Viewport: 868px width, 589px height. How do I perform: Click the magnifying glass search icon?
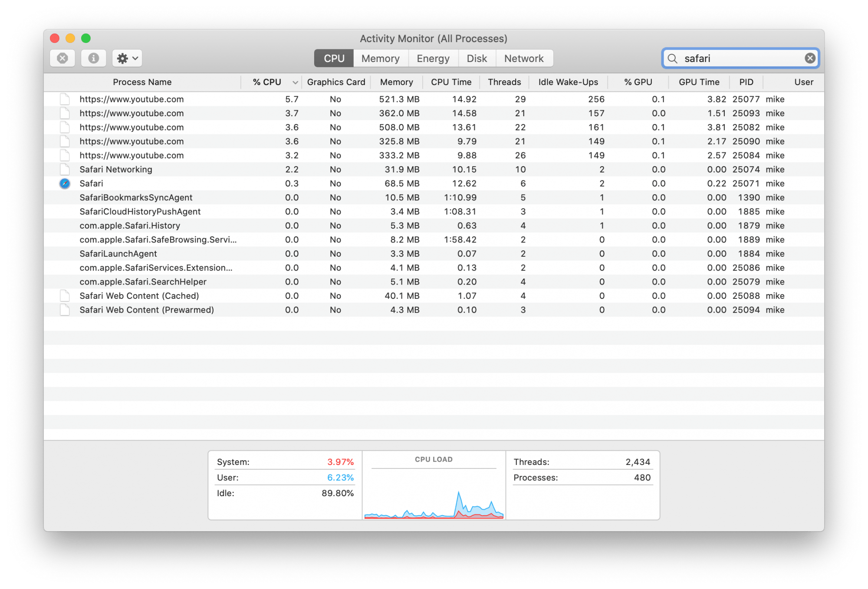tap(672, 59)
